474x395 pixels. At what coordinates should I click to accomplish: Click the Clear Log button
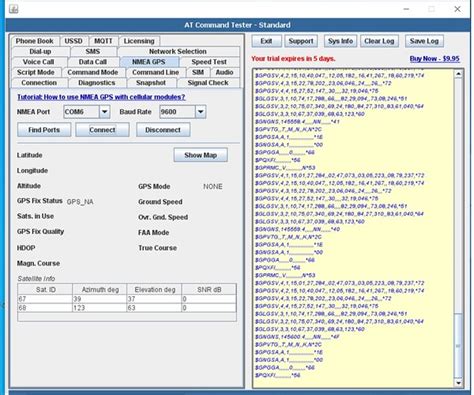point(379,41)
